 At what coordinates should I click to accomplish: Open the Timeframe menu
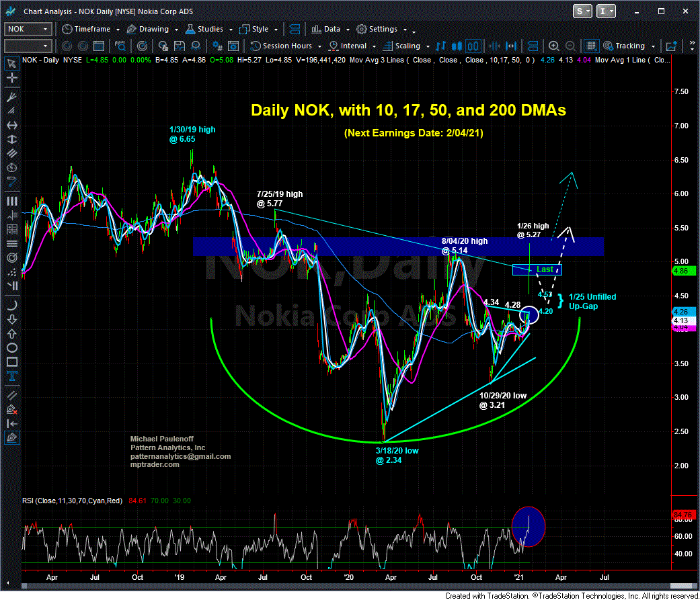[x=86, y=29]
